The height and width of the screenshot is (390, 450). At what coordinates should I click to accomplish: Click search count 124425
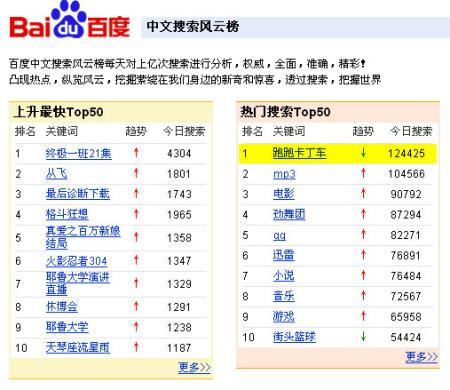406,153
